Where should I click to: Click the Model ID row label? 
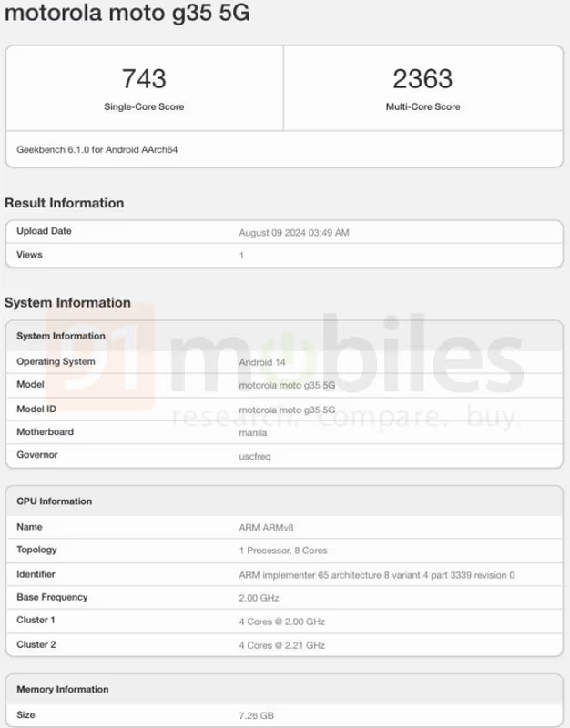(x=36, y=409)
